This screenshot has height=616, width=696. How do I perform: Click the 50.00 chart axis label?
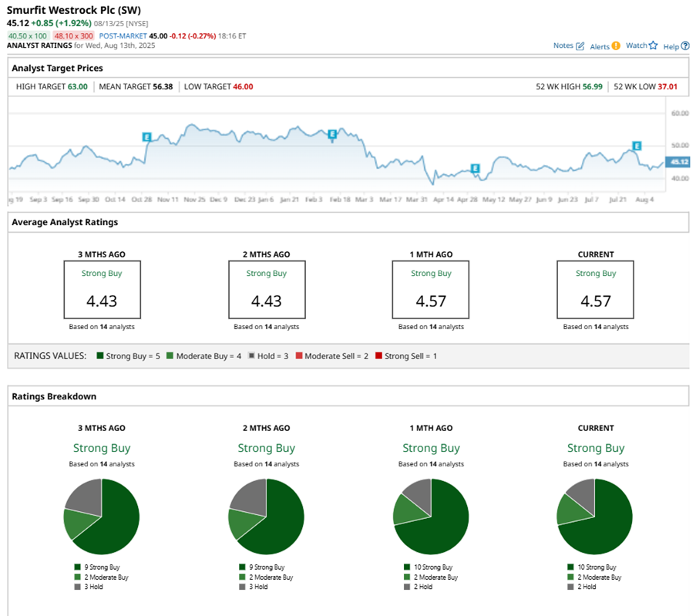pyautogui.click(x=680, y=145)
